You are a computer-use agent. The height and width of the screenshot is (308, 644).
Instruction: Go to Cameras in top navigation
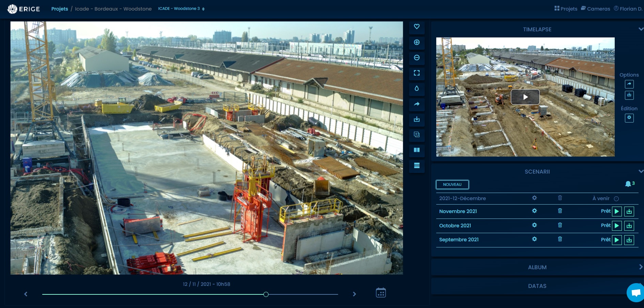point(595,9)
